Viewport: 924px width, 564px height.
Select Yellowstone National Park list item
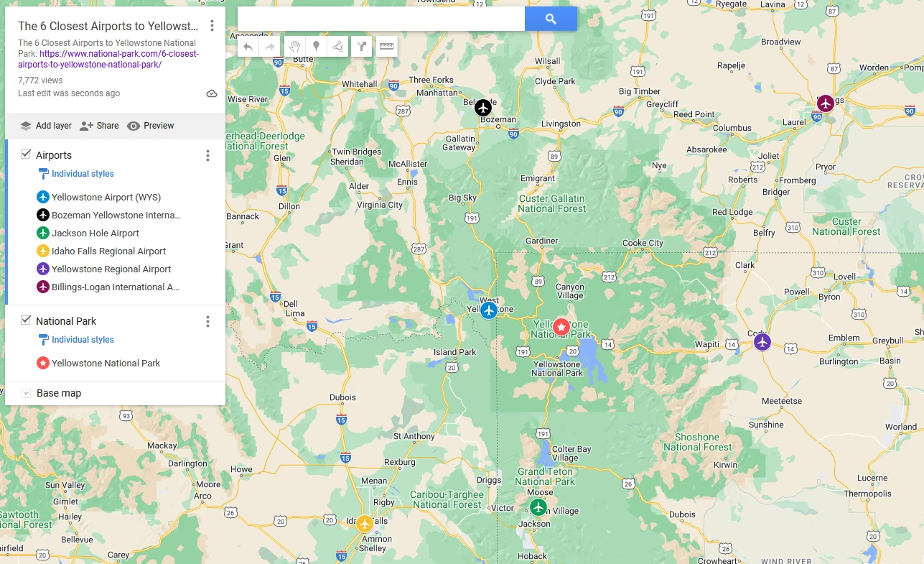click(106, 363)
